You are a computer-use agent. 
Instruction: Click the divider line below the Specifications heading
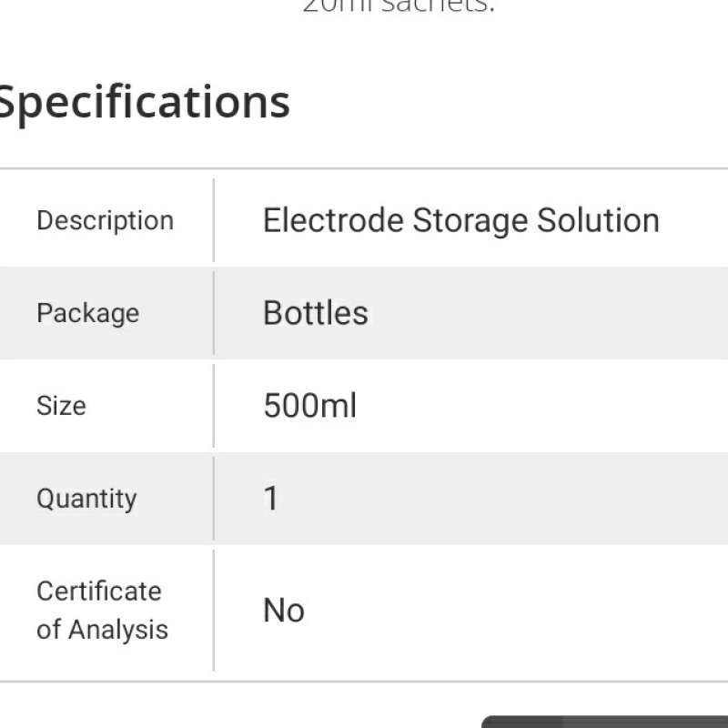[x=364, y=168]
